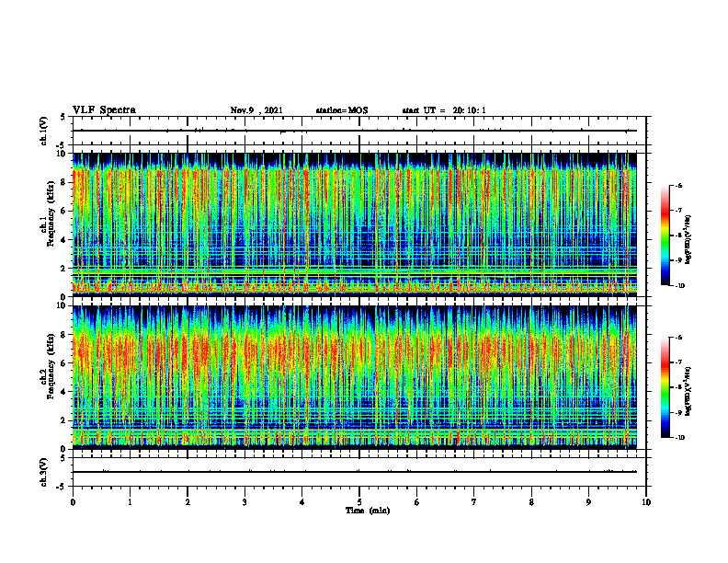Click the ch.2 color bar units label
This screenshot has height=563, width=728.
click(x=688, y=391)
